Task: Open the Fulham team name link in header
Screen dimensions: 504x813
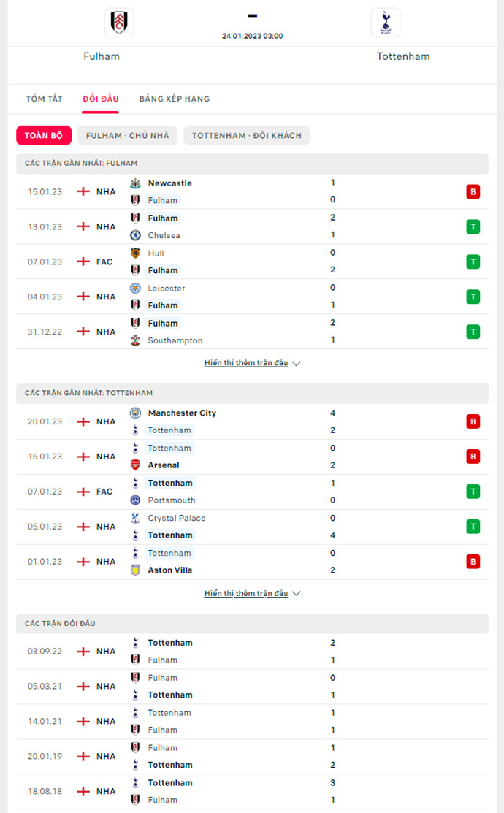Action: coord(102,56)
